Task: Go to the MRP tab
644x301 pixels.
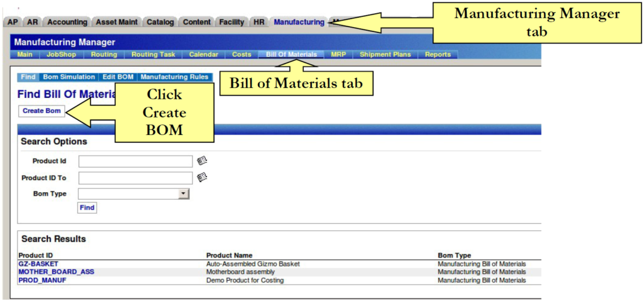Action: click(338, 55)
